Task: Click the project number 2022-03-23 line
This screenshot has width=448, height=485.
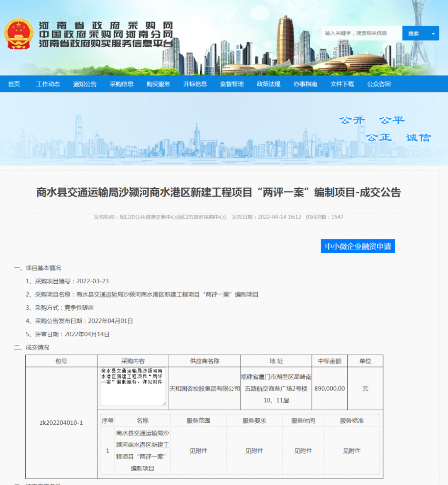Action: 67,281
